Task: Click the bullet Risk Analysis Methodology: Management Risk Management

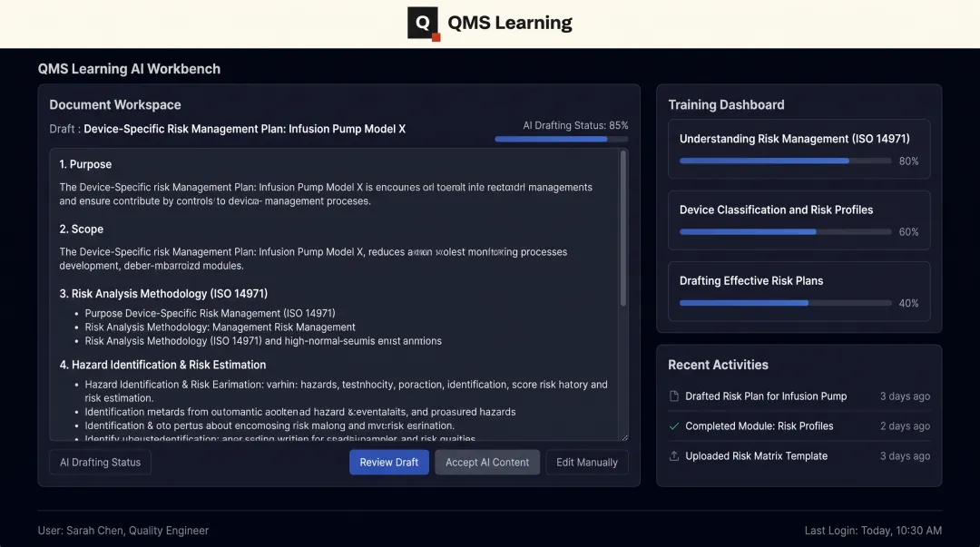Action: [x=220, y=327]
